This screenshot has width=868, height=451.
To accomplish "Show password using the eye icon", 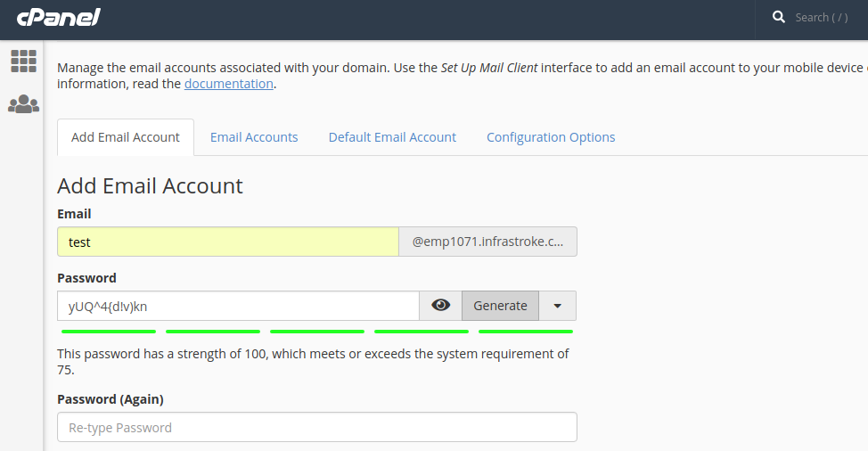I will (440, 306).
